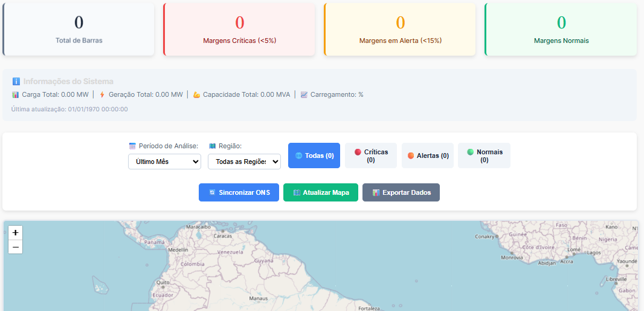Click the Atualizar Mapa button
This screenshot has height=311, width=644.
coord(321,192)
